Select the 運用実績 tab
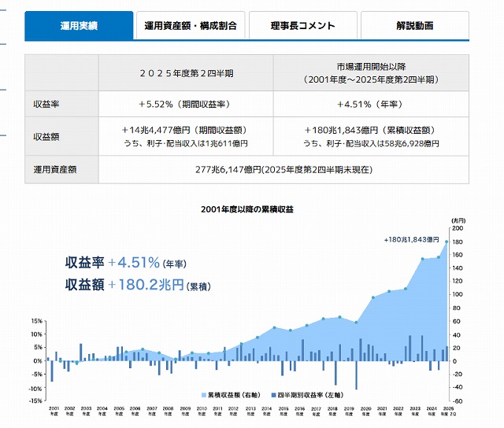504x428 pixels. point(79,26)
